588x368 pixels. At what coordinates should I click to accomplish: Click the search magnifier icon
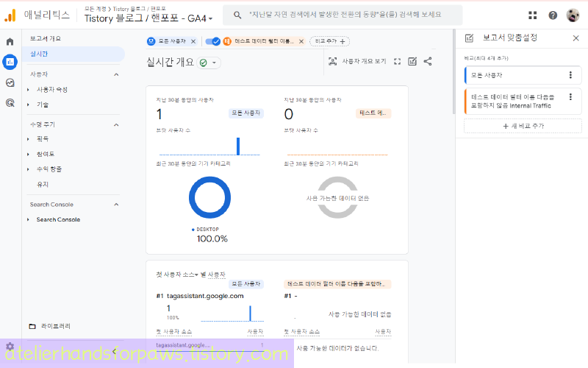237,15
